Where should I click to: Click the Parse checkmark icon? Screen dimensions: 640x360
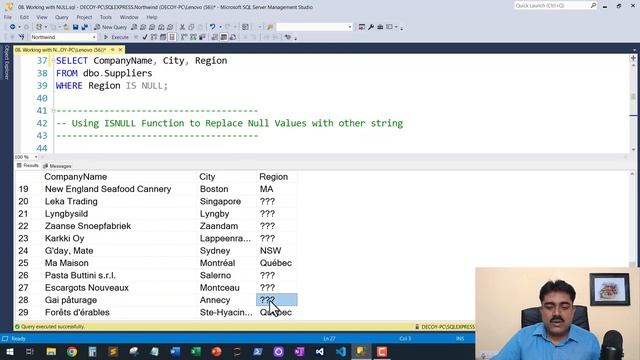(145, 37)
